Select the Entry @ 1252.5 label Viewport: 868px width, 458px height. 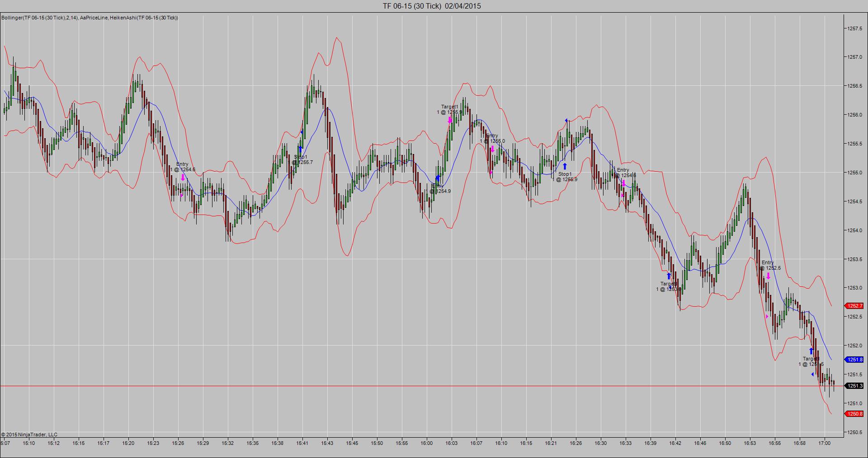pos(770,265)
